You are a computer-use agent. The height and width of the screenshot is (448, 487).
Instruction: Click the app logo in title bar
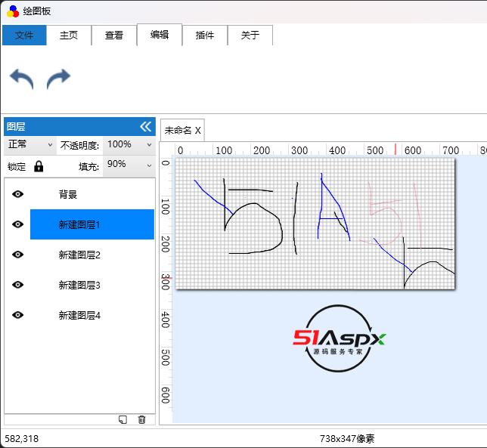click(x=12, y=12)
